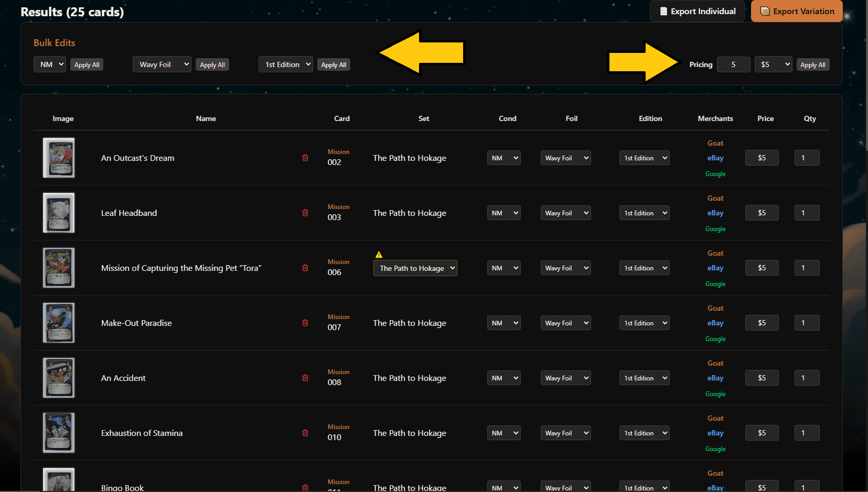868x492 pixels.
Task: Click trash icon beside An Accident
Action: point(305,378)
